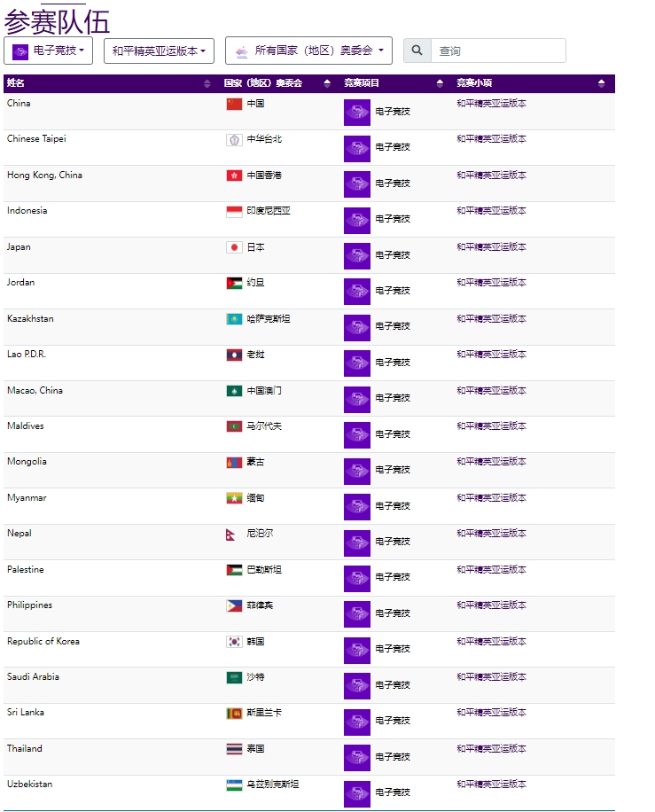Click the Maldives flag icon
The width and height of the screenshot is (655, 812).
234,426
